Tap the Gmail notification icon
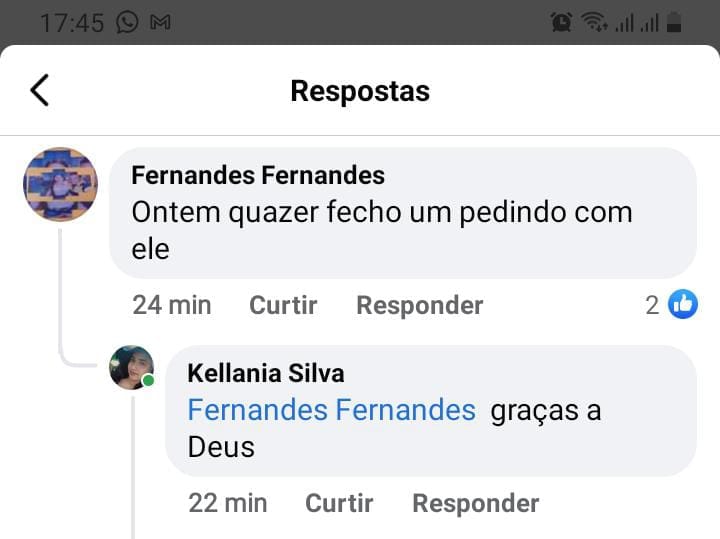 (x=159, y=22)
